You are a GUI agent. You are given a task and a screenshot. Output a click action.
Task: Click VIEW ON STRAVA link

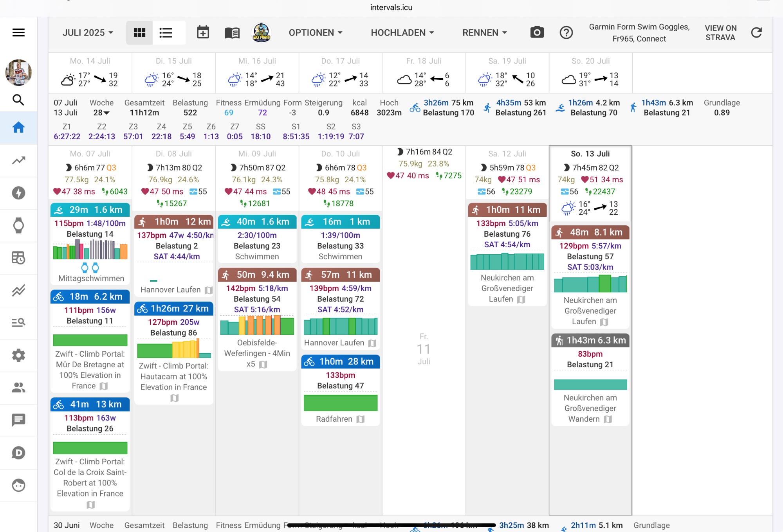[720, 33]
